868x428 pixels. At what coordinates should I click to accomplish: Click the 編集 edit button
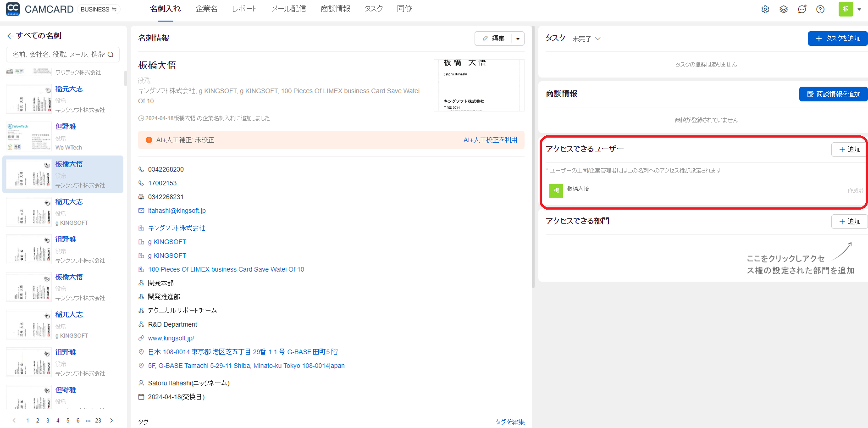click(x=493, y=39)
